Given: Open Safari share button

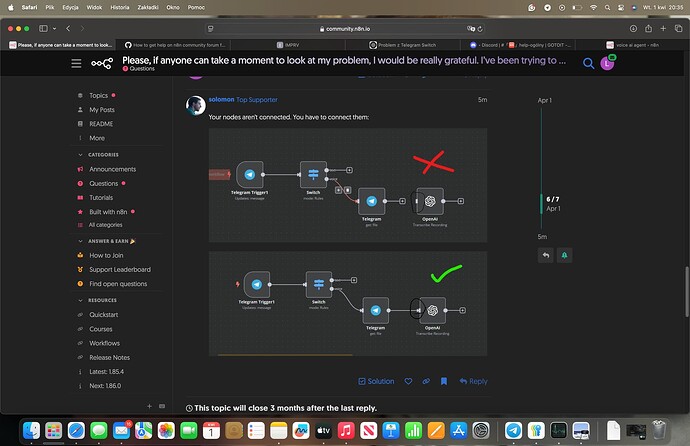Looking at the screenshot, I should [x=648, y=29].
